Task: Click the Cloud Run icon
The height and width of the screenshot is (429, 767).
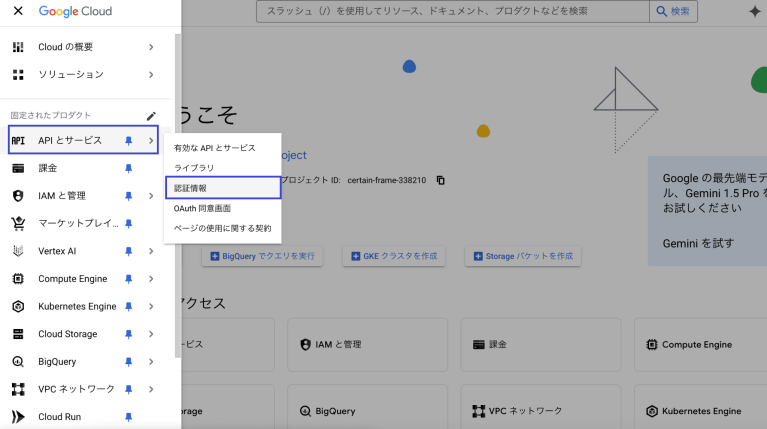Action: (x=18, y=417)
